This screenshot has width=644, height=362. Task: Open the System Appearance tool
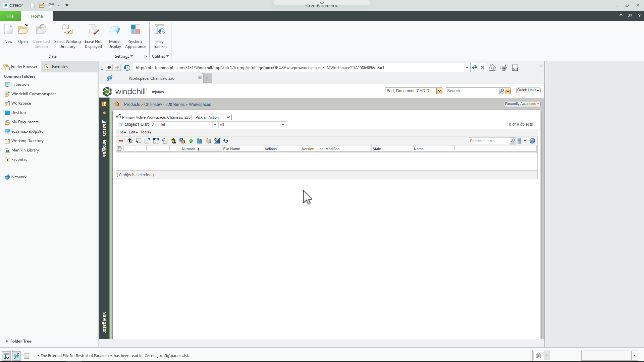tap(136, 36)
